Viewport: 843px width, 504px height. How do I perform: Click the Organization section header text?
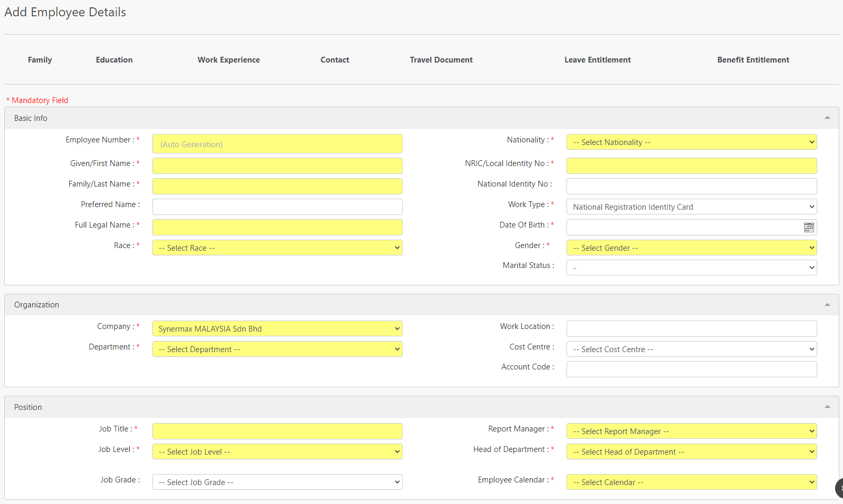36,305
